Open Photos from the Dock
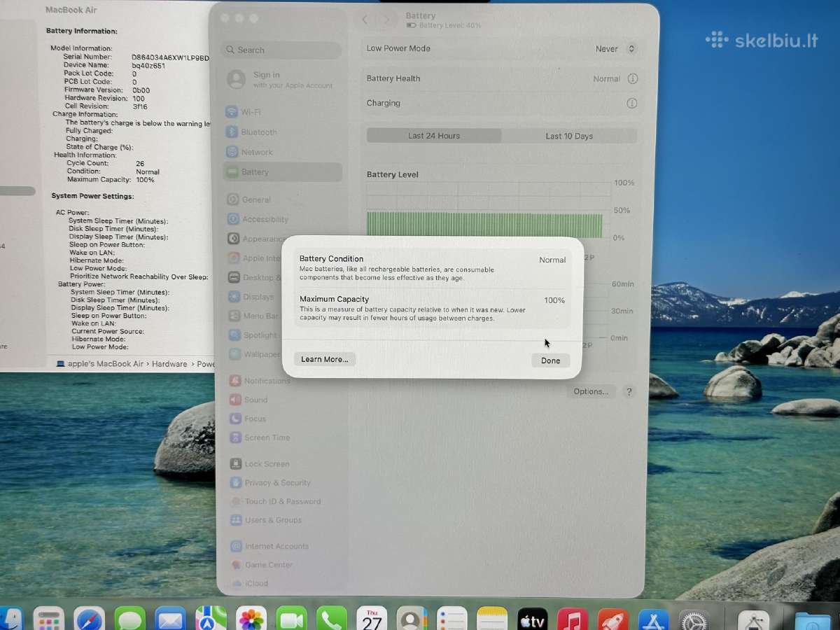This screenshot has height=630, width=840. 251,619
